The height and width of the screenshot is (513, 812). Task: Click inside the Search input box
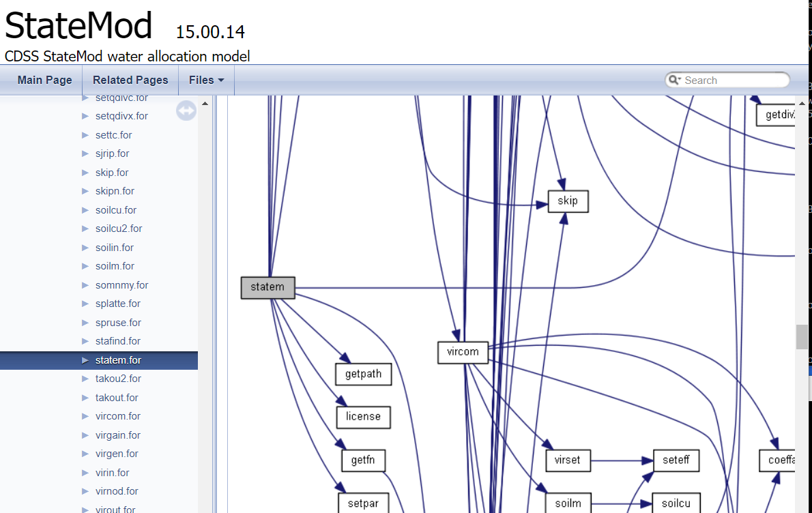[727, 80]
